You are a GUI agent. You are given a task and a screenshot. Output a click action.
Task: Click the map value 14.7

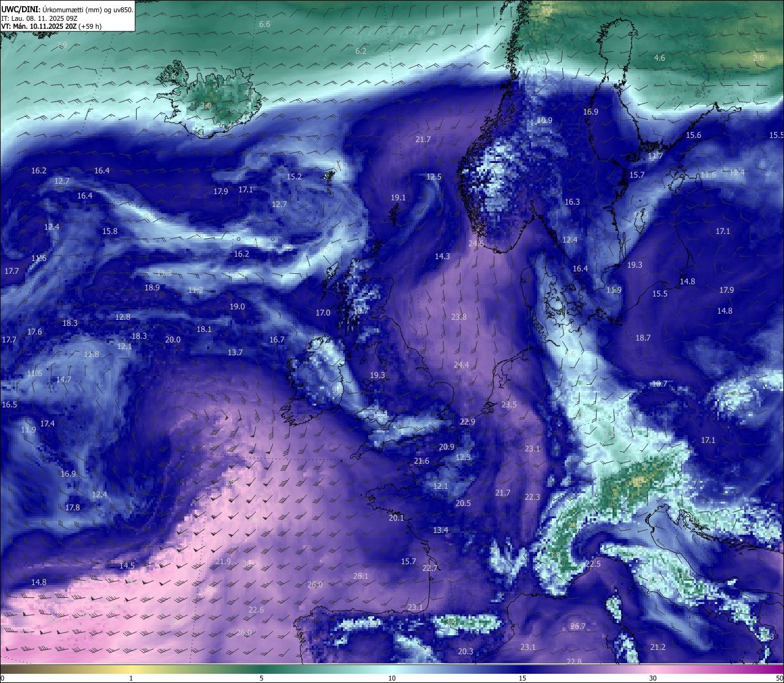[64, 380]
